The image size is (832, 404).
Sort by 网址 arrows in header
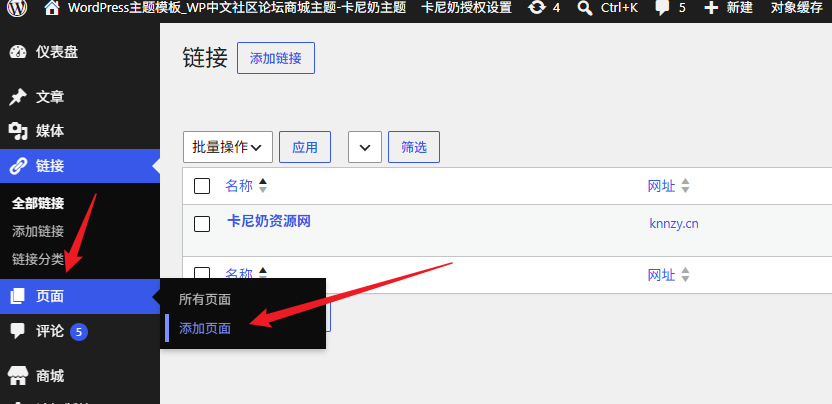coord(686,186)
